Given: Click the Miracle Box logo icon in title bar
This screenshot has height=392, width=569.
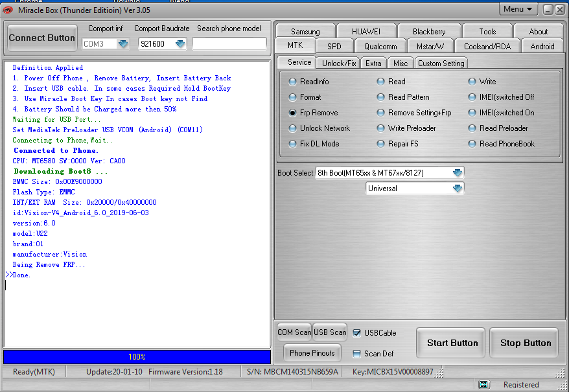Looking at the screenshot, I should pos(8,10).
